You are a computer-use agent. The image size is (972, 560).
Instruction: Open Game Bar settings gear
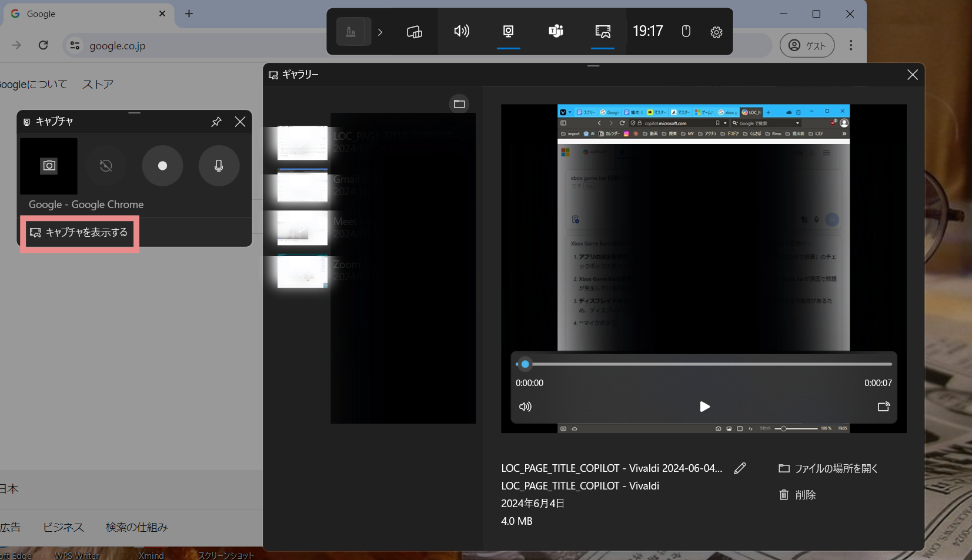click(x=716, y=32)
